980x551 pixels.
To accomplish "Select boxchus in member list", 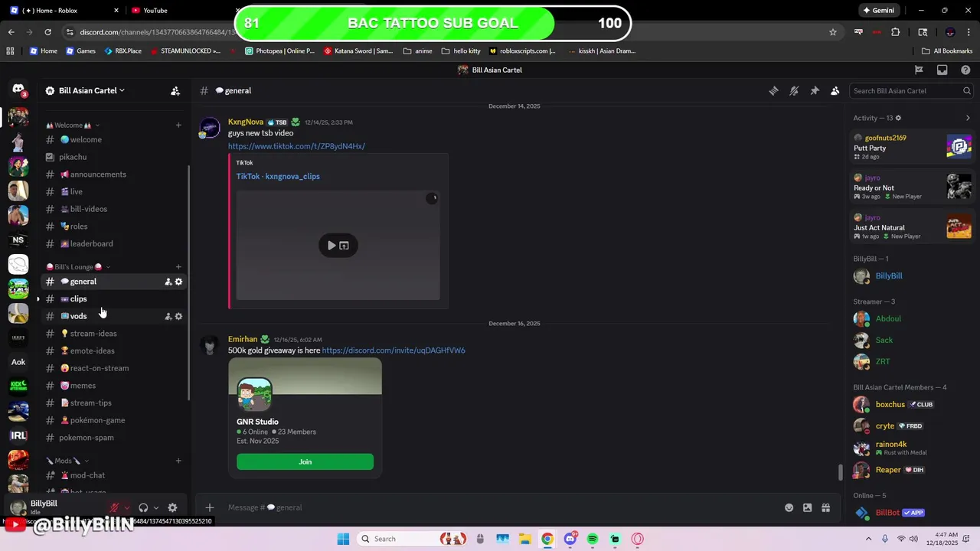I will (x=913, y=404).
